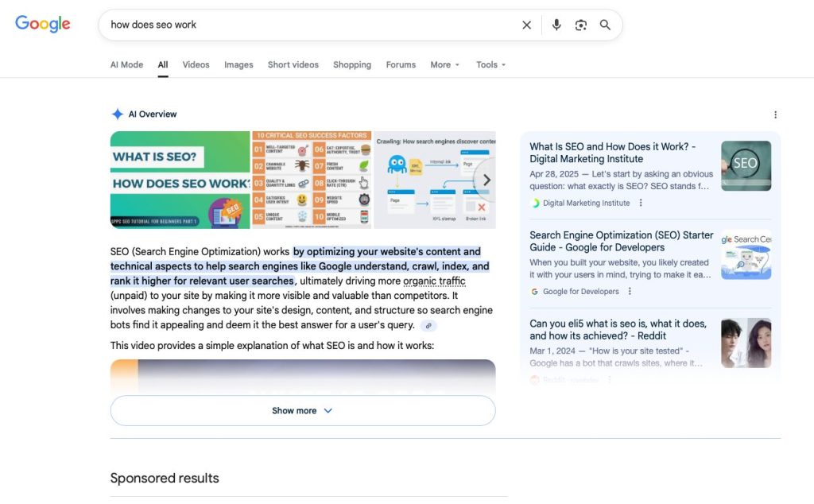Click the Google for Developers favicon
Screen dimensions: 814x504
(x=534, y=292)
